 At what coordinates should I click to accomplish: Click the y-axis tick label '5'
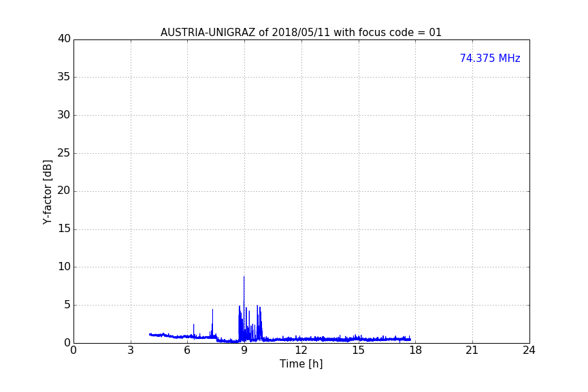pyautogui.click(x=67, y=305)
